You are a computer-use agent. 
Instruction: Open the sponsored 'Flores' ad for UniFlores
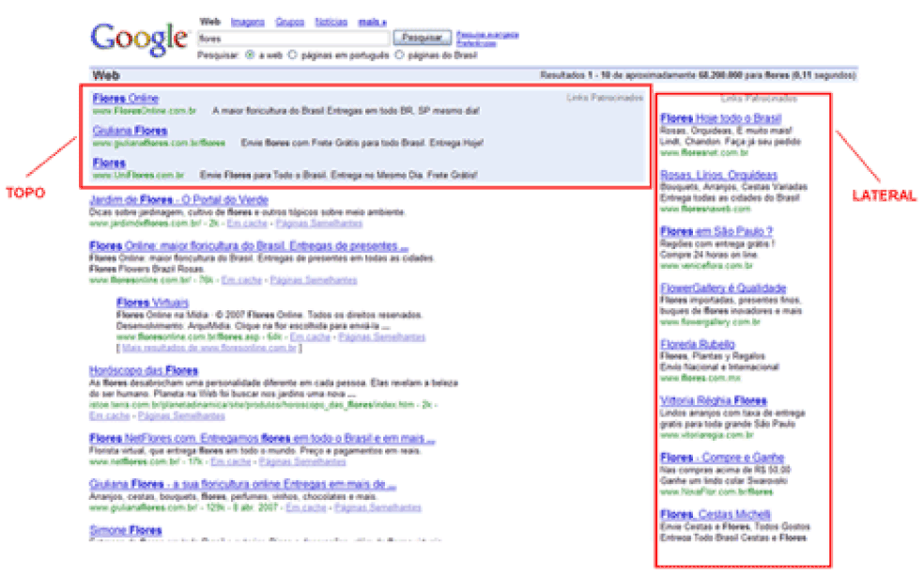click(x=109, y=163)
